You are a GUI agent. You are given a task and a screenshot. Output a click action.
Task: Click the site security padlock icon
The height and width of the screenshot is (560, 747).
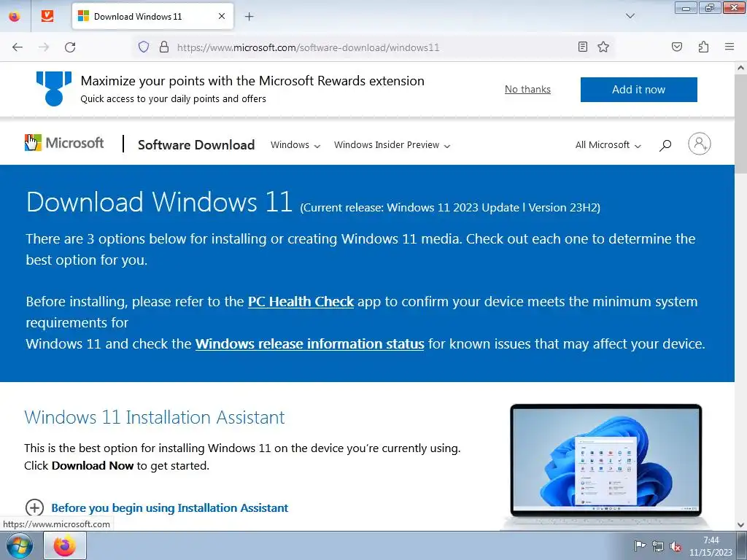(164, 47)
